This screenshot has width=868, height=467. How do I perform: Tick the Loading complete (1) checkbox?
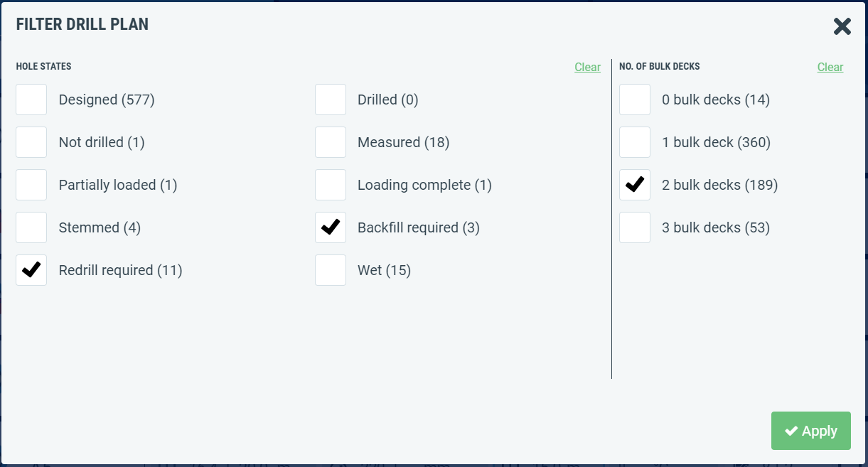click(331, 185)
